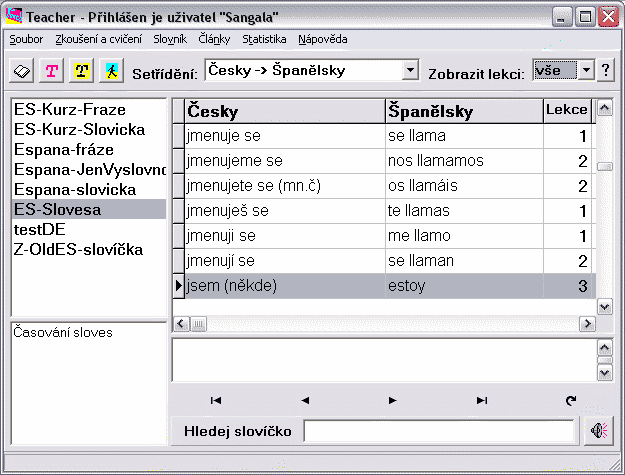Viewport: 625px width, 475px height.
Task: Select Espana-slovicka in dictionary list
Action: 89,189
